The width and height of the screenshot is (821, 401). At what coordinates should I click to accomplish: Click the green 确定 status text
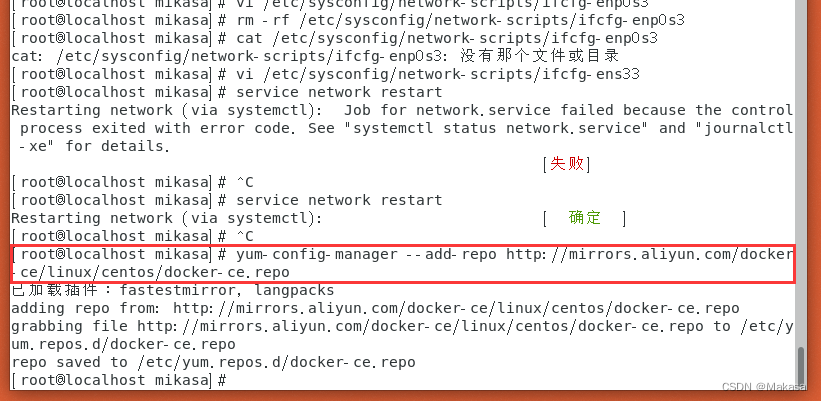585,218
